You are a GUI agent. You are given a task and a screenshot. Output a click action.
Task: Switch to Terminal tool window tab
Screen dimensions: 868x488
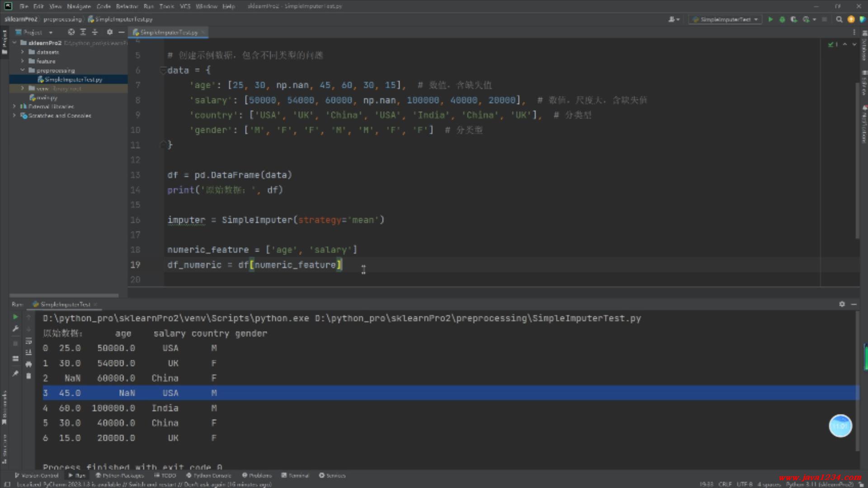click(295, 475)
